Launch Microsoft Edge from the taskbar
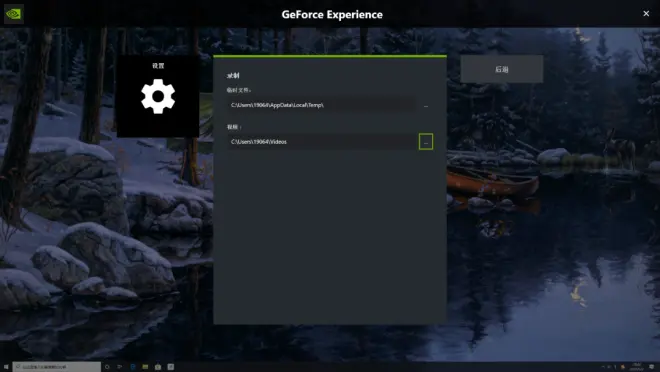Screen dimensions: 660x372 point(133,367)
